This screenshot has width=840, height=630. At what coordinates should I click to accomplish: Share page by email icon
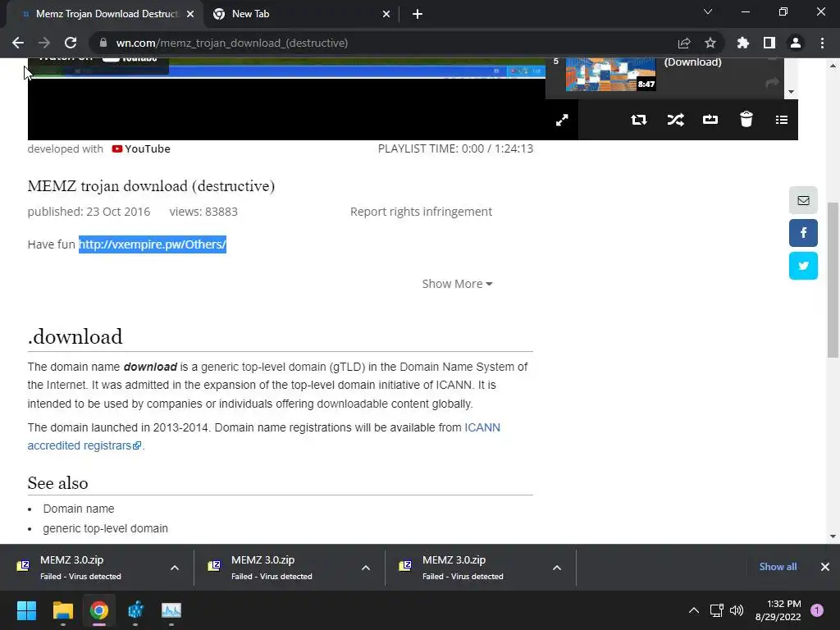[803, 200]
